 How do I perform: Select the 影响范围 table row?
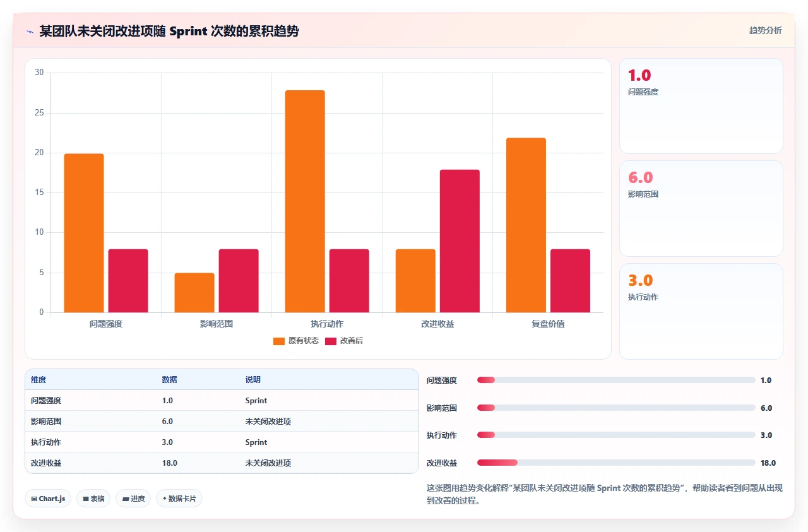(x=222, y=421)
